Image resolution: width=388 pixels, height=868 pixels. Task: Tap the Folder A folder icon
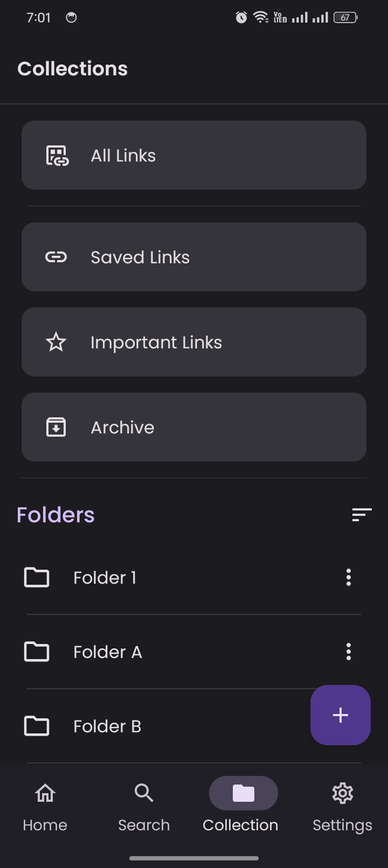click(37, 652)
